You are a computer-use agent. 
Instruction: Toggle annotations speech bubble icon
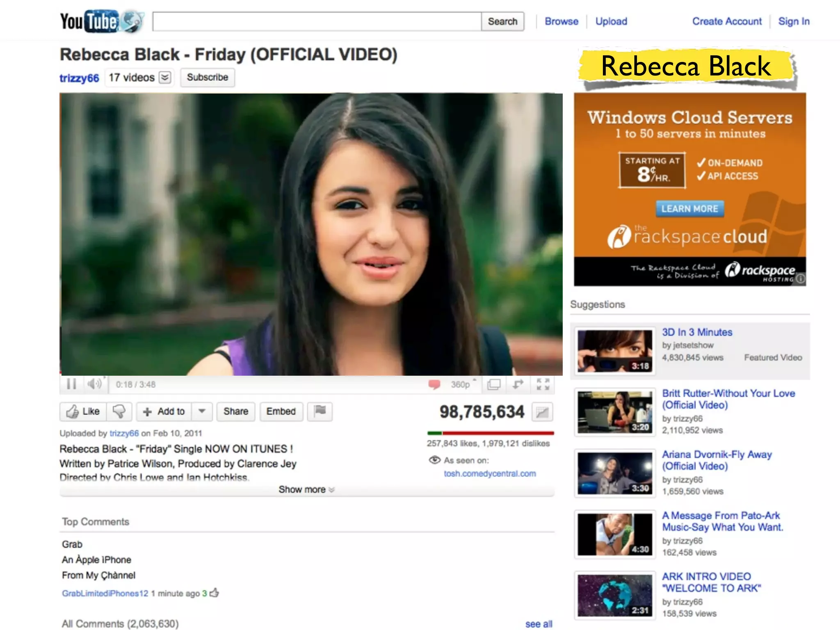[434, 384]
